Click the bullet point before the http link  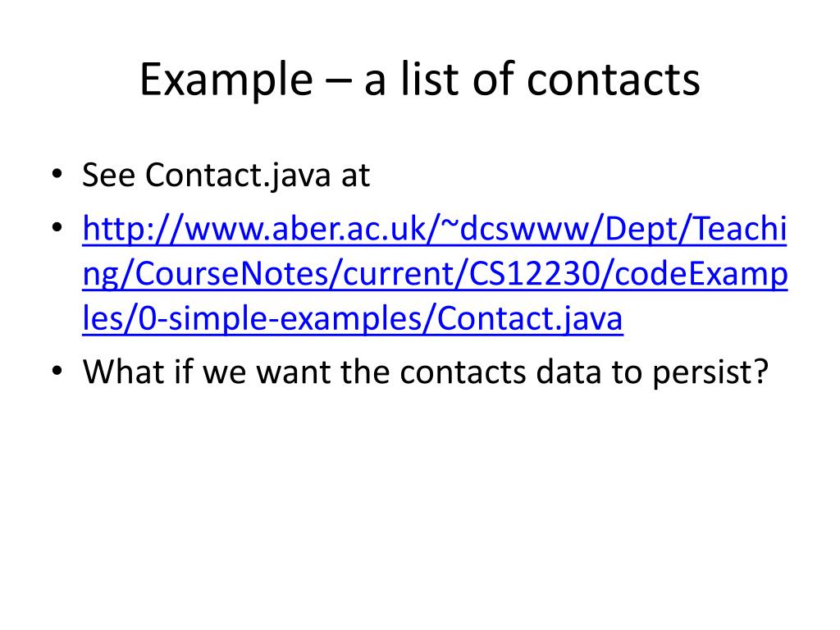click(57, 228)
